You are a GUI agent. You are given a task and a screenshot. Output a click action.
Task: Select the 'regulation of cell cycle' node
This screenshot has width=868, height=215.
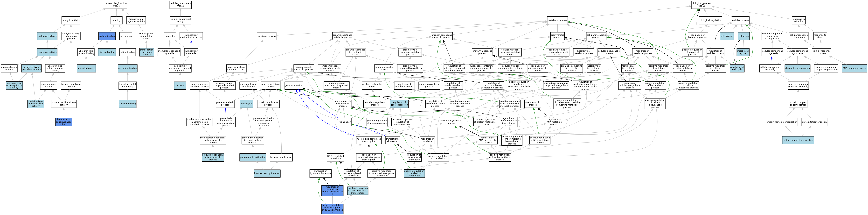coord(737,68)
